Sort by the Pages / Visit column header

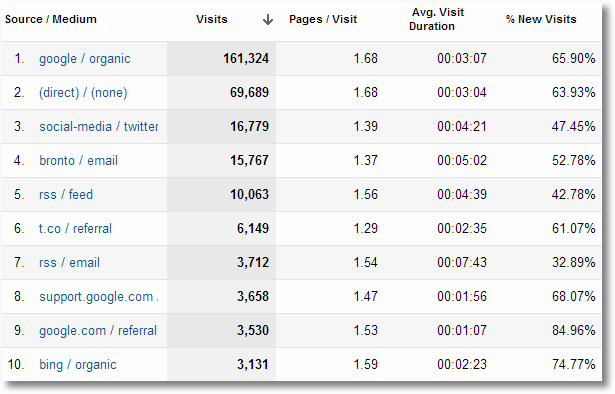323,19
